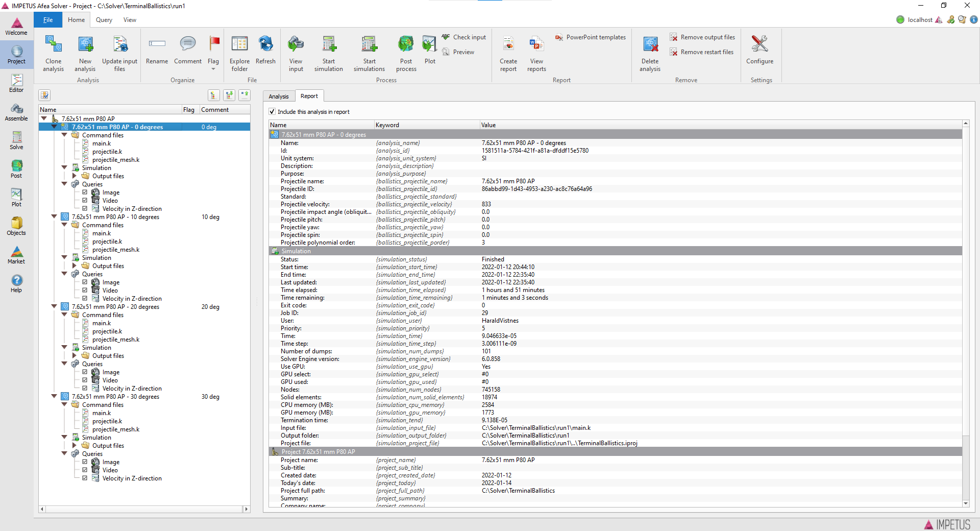Open View reports

(537, 54)
